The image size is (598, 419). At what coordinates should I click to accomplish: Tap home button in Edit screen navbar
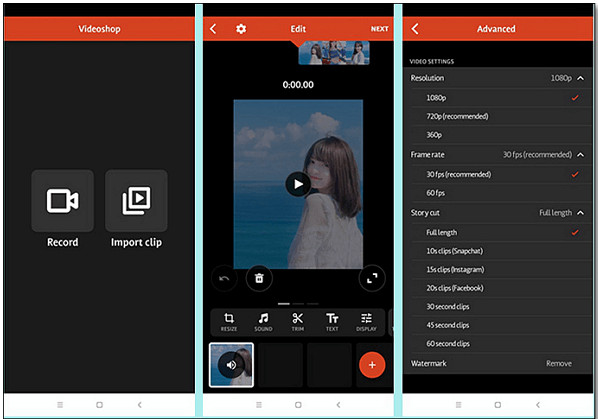point(298,405)
